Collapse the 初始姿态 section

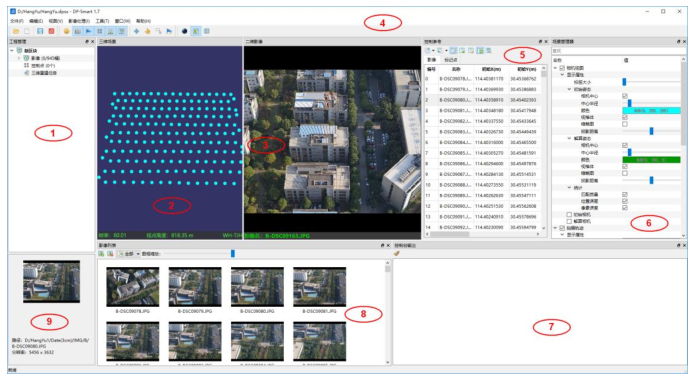(x=570, y=89)
